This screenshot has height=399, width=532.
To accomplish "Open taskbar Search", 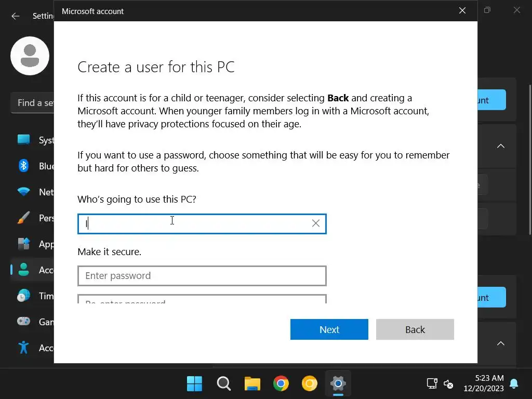I will [x=223, y=384].
